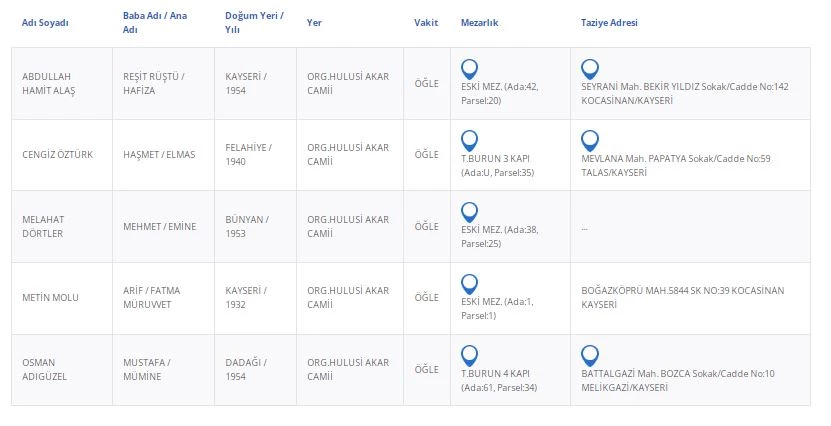
Task: Click the "Taziye Adresi" column header
Action: coord(609,23)
